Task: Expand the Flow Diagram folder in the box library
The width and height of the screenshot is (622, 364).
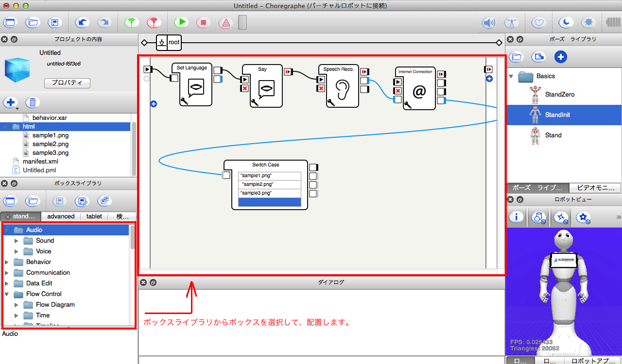Action: tap(17, 305)
